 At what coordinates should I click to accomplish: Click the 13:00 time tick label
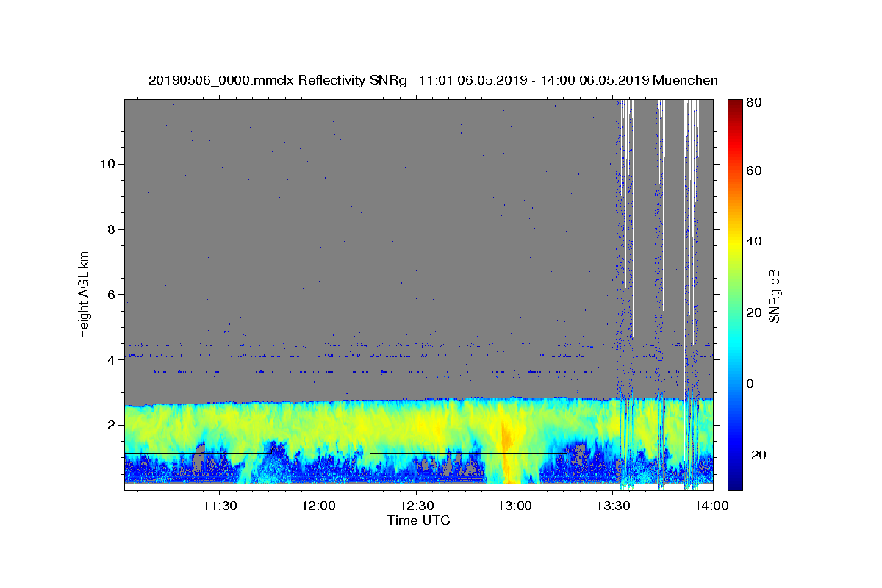coord(514,506)
